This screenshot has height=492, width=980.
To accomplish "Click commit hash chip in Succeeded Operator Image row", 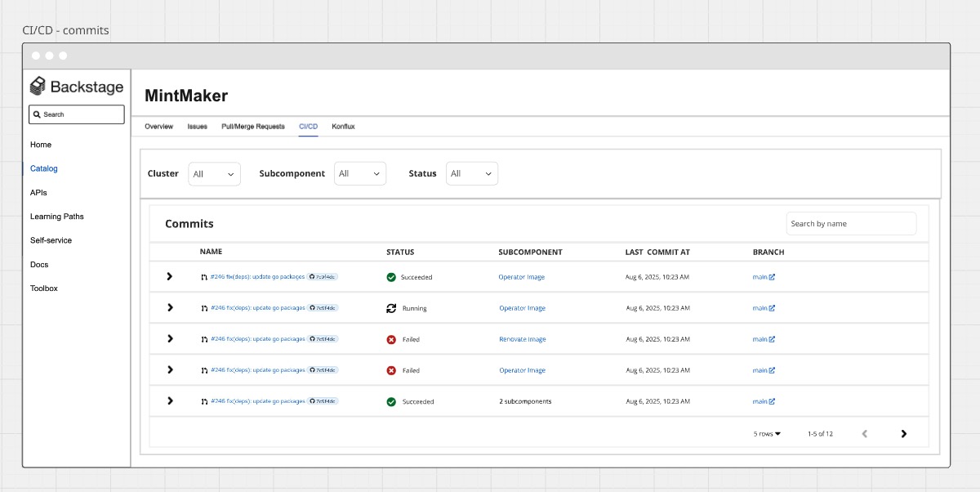I will (323, 277).
